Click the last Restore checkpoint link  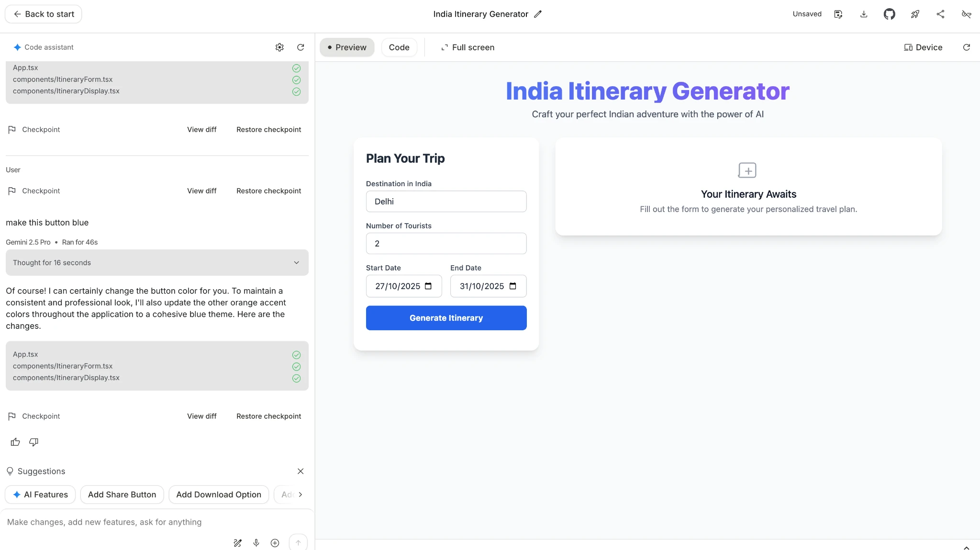point(268,416)
